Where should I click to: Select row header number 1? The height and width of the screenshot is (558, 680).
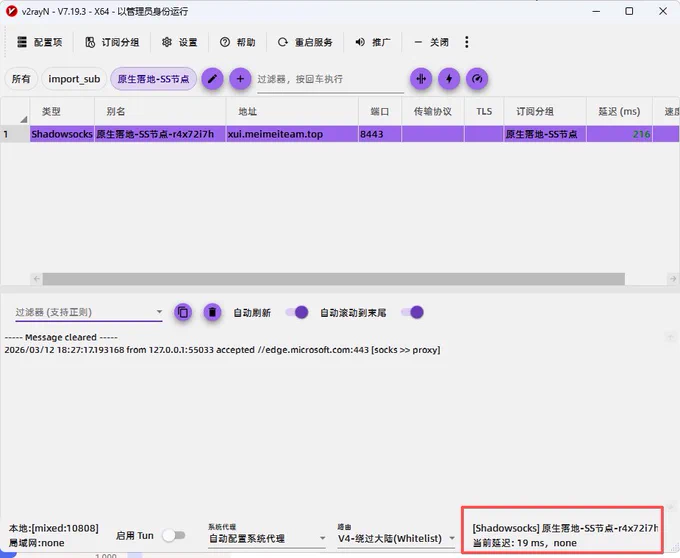[x=15, y=134]
